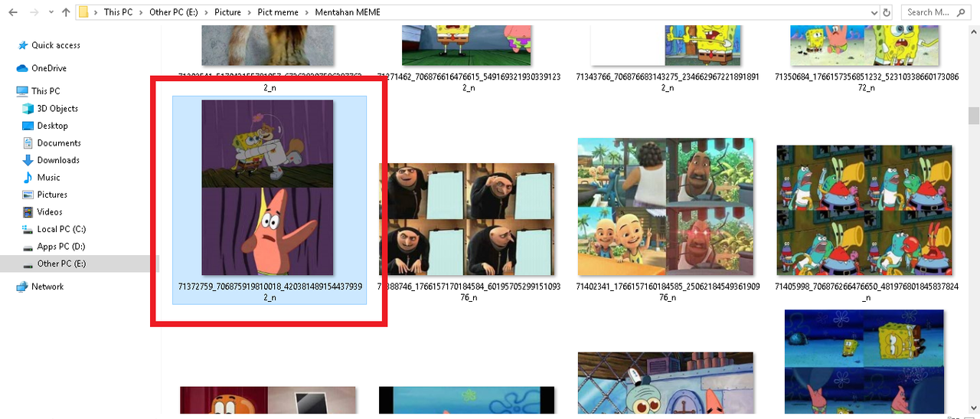Select the crying SpongeBob beach thumbnail
This screenshot has height=419, width=980.
(x=864, y=46)
